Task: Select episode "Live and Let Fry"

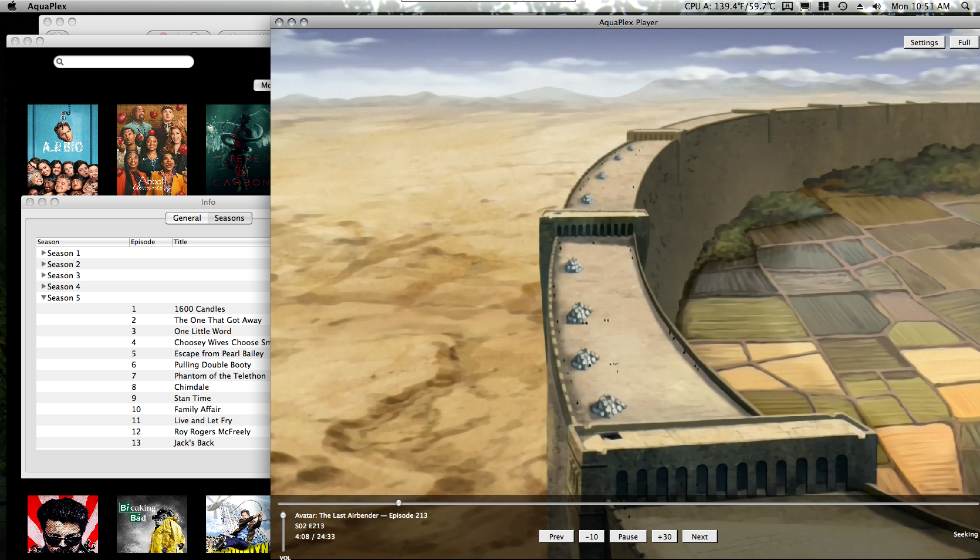Action: click(x=153, y=420)
